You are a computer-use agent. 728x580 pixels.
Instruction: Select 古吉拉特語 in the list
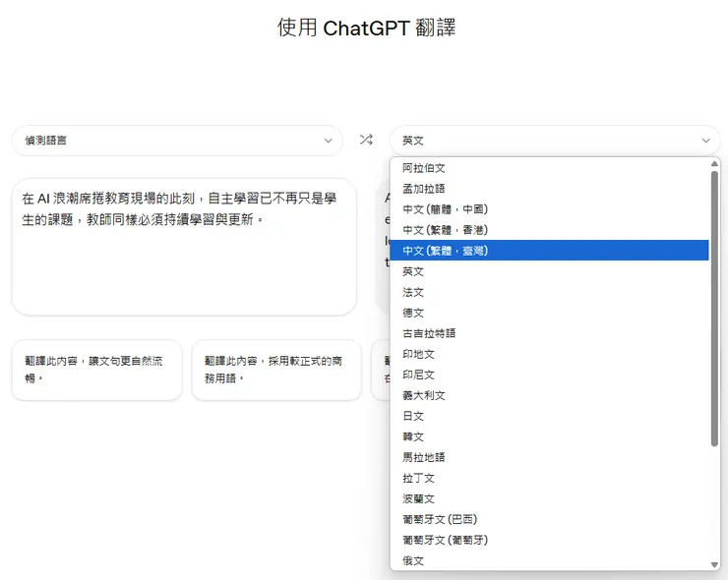(550, 333)
